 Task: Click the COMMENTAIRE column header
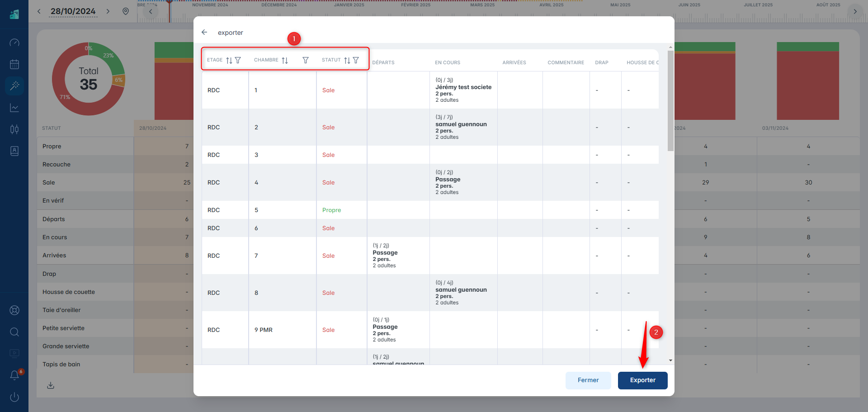pyautogui.click(x=566, y=62)
